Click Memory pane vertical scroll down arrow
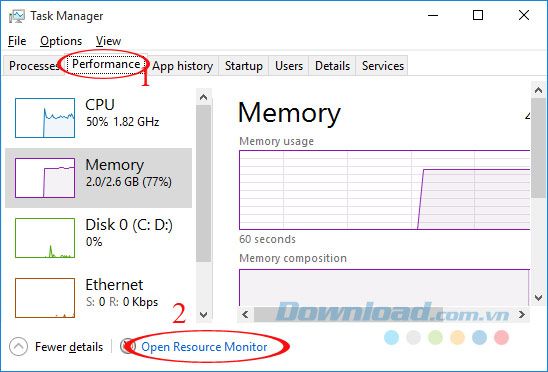 click(x=539, y=298)
